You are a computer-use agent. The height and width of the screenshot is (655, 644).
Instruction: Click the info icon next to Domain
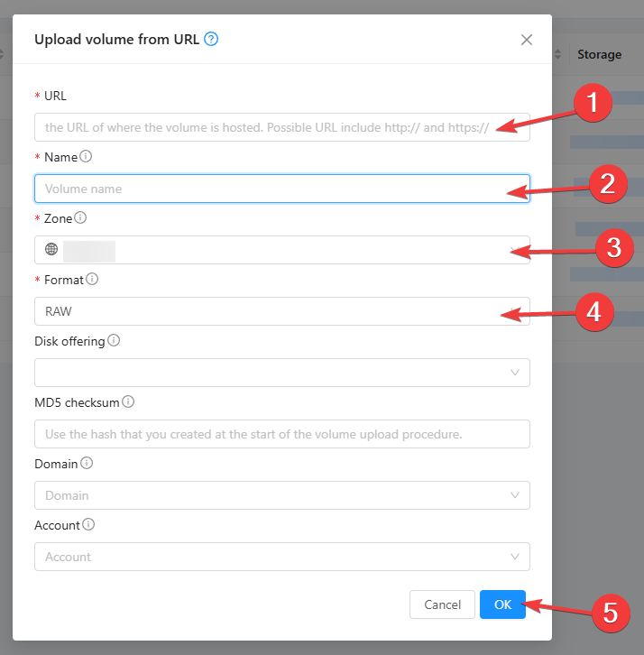tap(87, 463)
